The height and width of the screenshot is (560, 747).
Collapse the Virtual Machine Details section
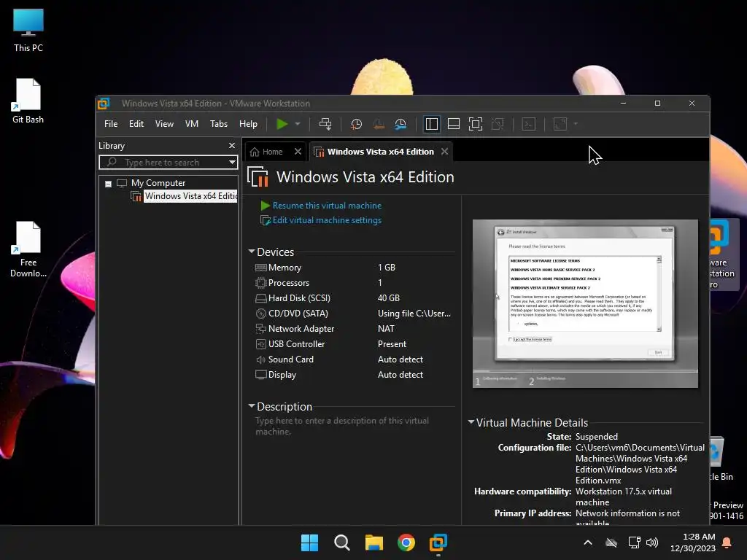[471, 422]
